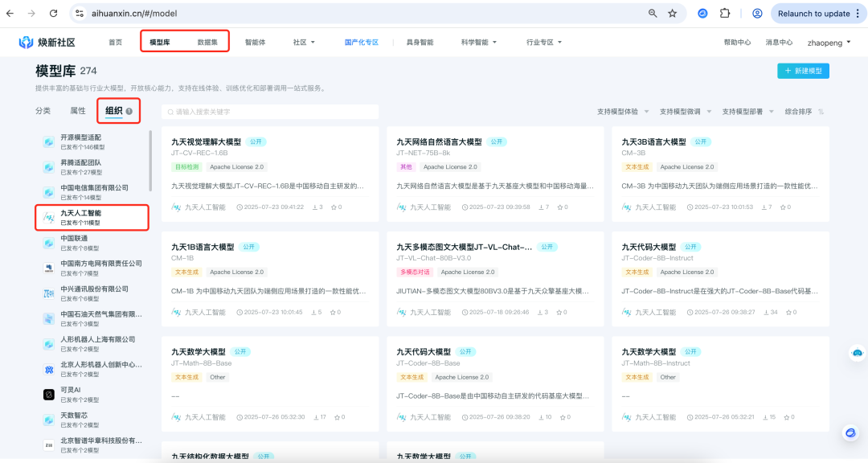Go back using the browser back arrow
The image size is (868, 463).
point(10,14)
